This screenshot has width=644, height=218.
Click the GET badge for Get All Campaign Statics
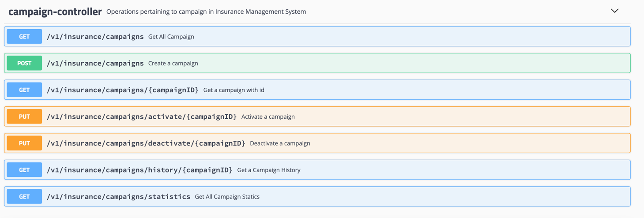pos(24,196)
